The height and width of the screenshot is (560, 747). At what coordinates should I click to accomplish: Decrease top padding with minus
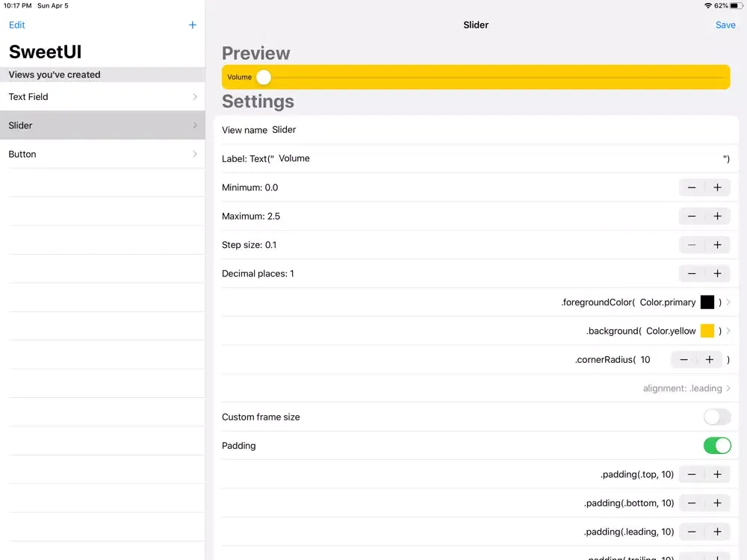coord(692,474)
